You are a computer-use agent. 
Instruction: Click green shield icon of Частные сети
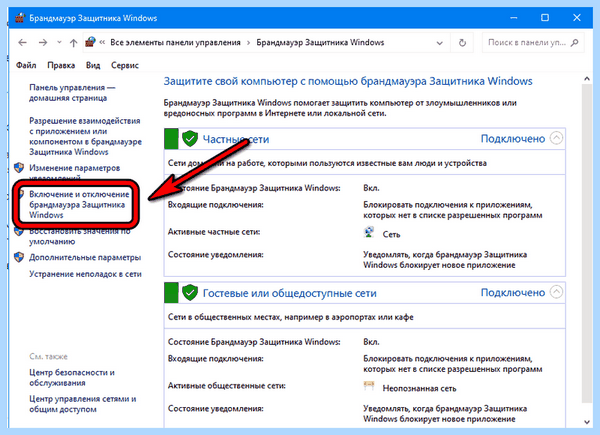click(x=190, y=138)
